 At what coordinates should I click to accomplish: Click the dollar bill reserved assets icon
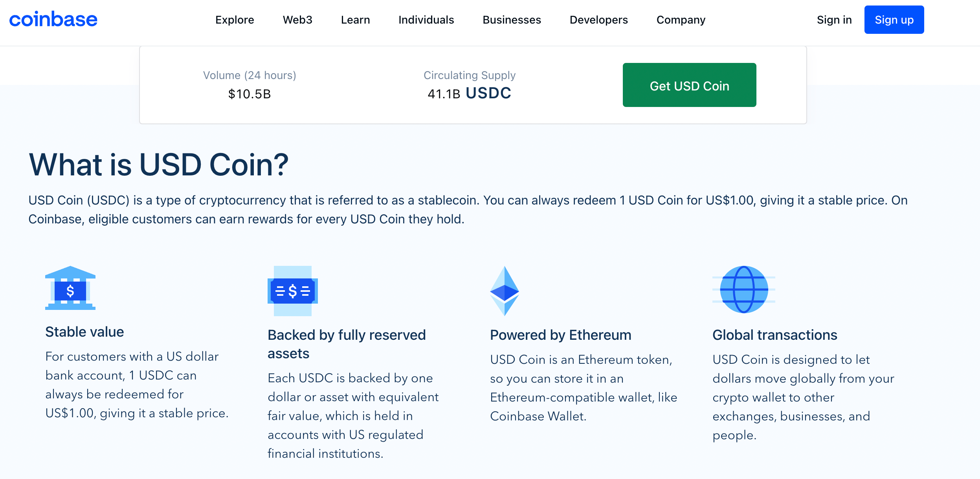pyautogui.click(x=293, y=291)
